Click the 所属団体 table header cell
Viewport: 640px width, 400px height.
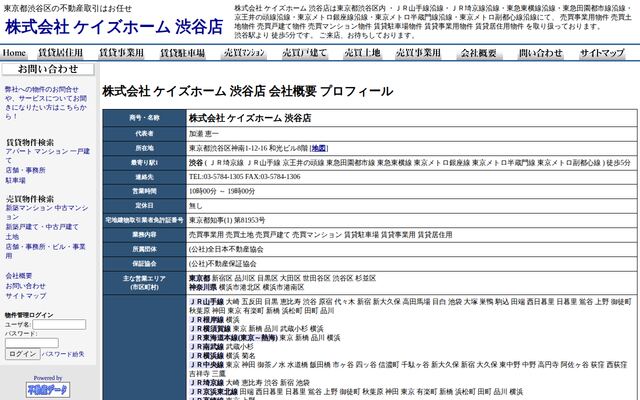(x=144, y=249)
